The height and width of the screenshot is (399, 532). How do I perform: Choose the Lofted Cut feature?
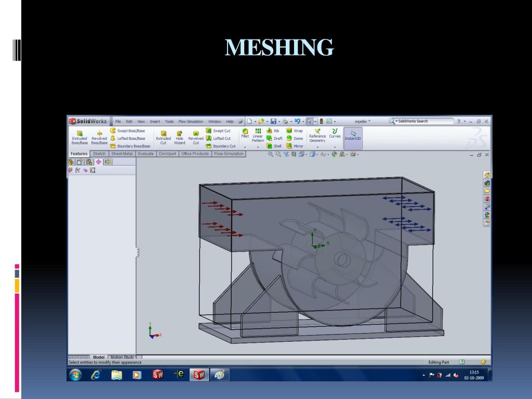tap(218, 138)
